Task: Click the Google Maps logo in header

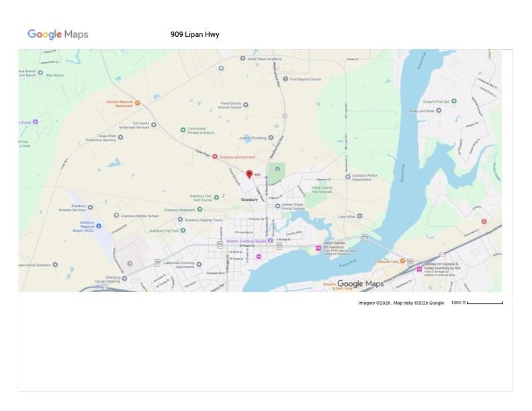Action: click(58, 34)
